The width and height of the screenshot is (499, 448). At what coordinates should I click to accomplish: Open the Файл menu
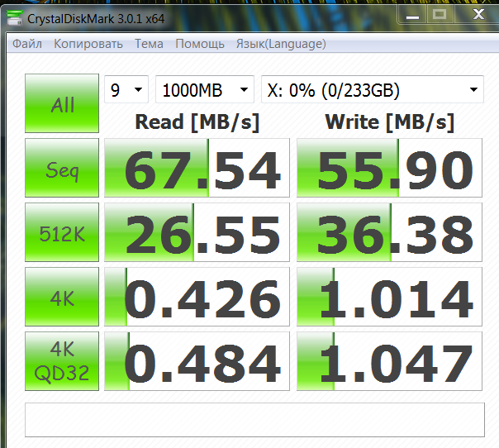click(x=27, y=44)
